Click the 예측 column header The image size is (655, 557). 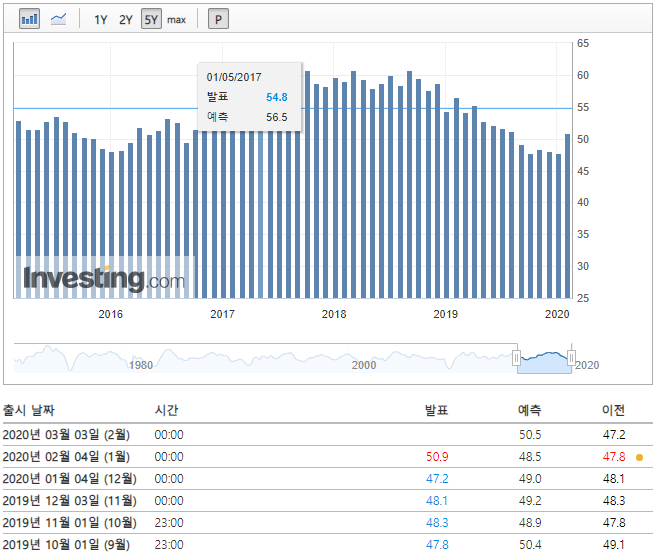[530, 410]
